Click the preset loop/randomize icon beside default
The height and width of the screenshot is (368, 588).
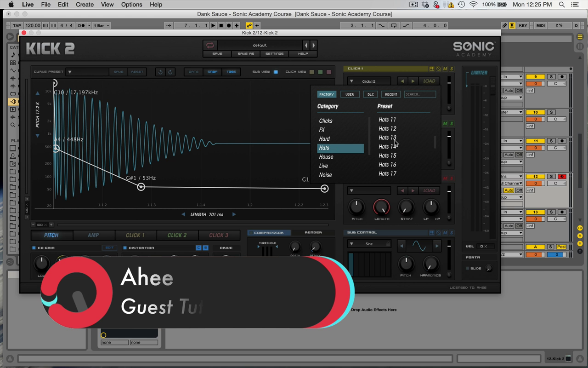point(210,45)
